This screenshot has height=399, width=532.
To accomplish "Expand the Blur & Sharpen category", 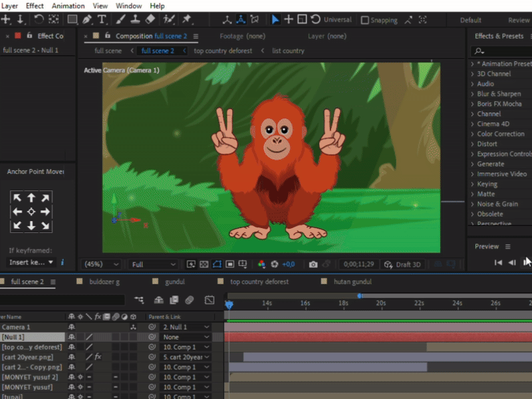I will coord(472,94).
